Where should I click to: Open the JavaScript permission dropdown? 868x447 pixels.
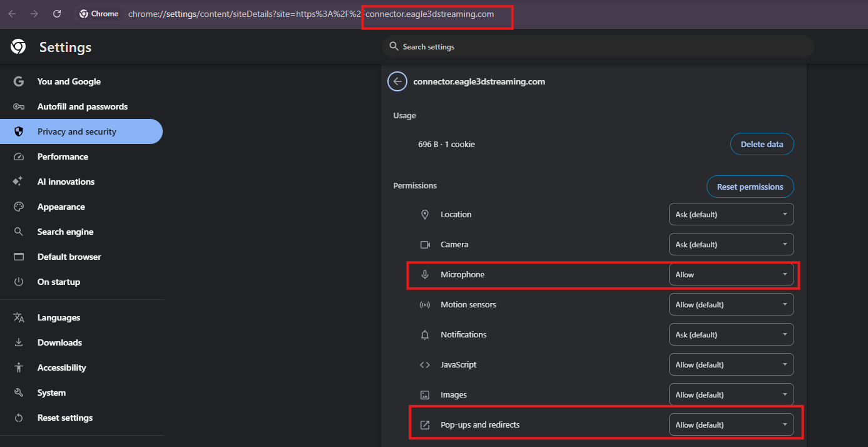pyautogui.click(x=731, y=364)
